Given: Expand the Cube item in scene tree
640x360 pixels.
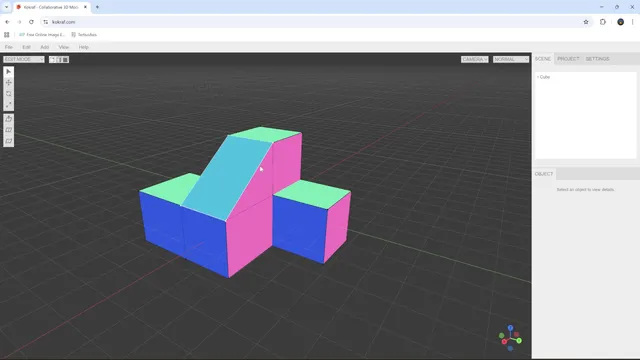Looking at the screenshot, I should point(538,77).
